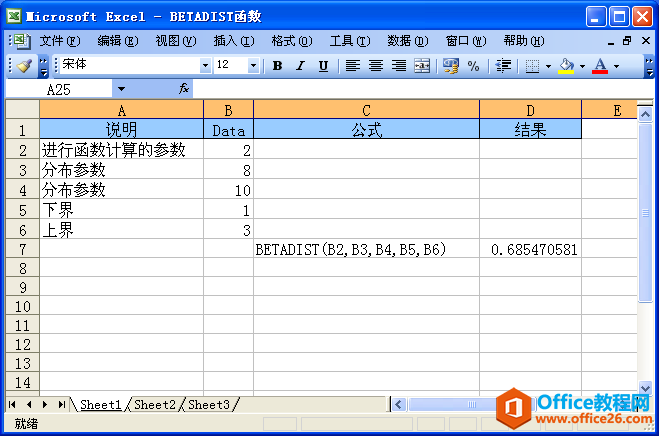Minimize the workbook window
The width and height of the screenshot is (659, 436).
point(610,41)
